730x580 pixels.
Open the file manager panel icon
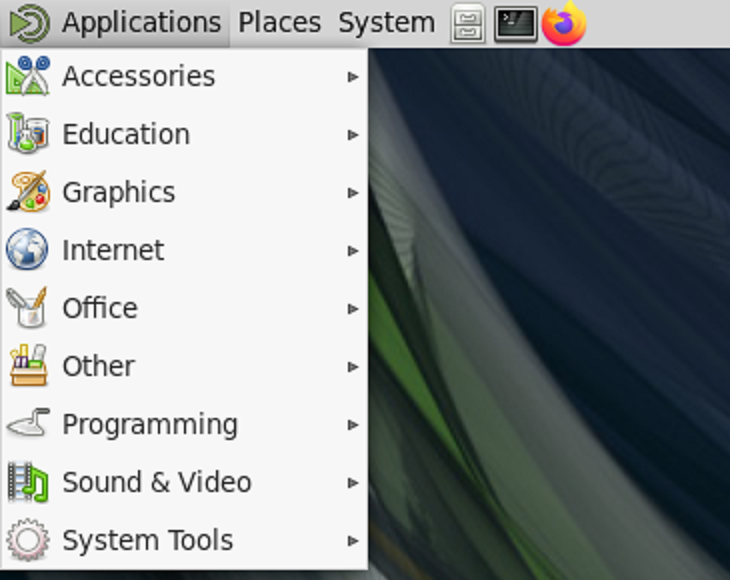click(467, 24)
